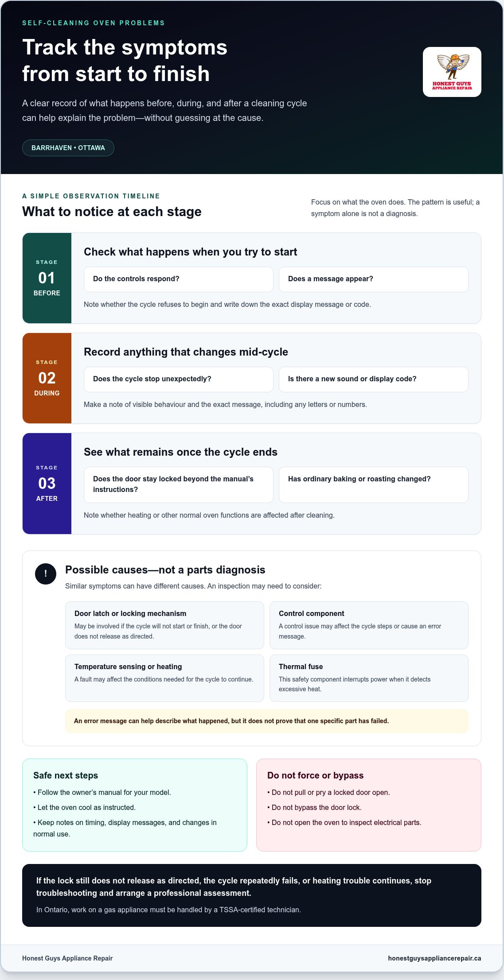Select 'Does the cycle stop unexpectedly?' card
504x980 pixels.
coord(179,380)
